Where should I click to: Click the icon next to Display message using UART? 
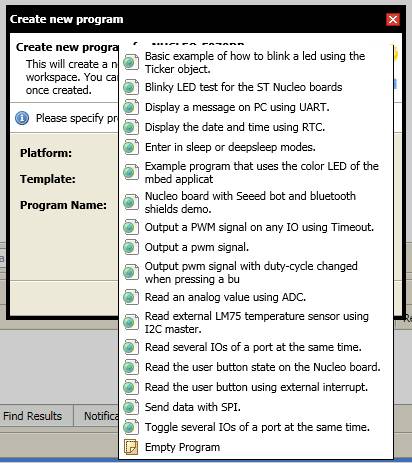(x=131, y=107)
